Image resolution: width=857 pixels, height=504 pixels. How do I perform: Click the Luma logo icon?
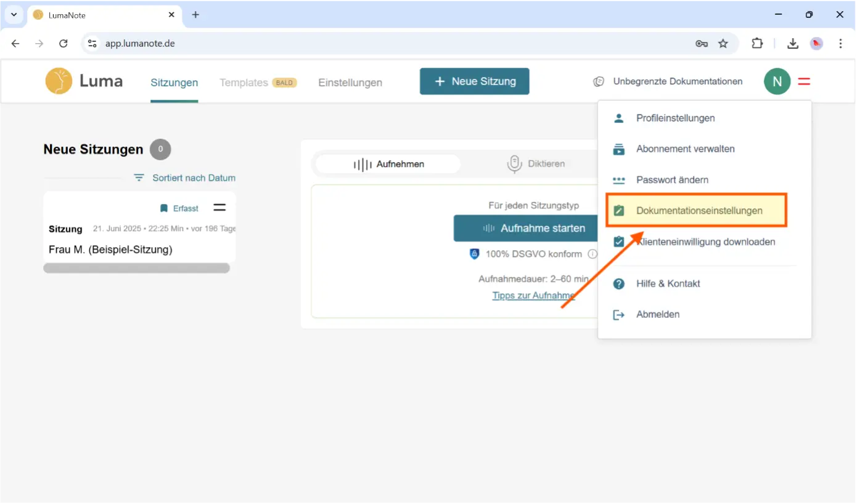(59, 81)
